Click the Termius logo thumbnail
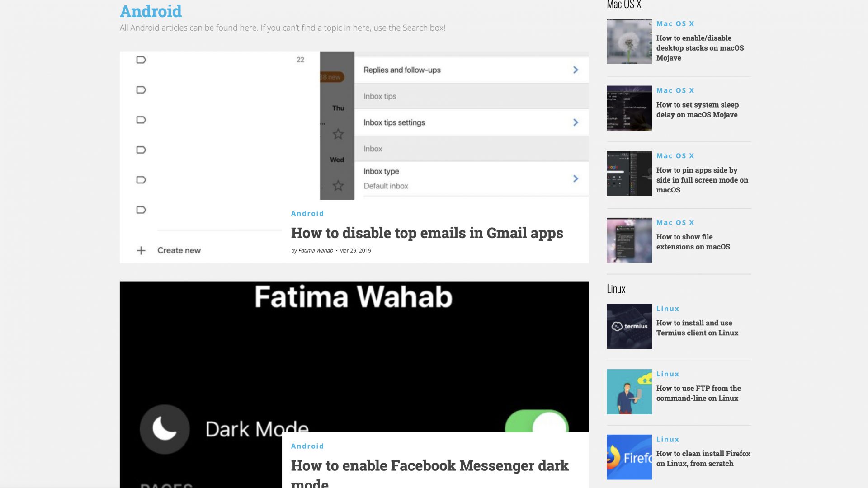 (x=629, y=326)
